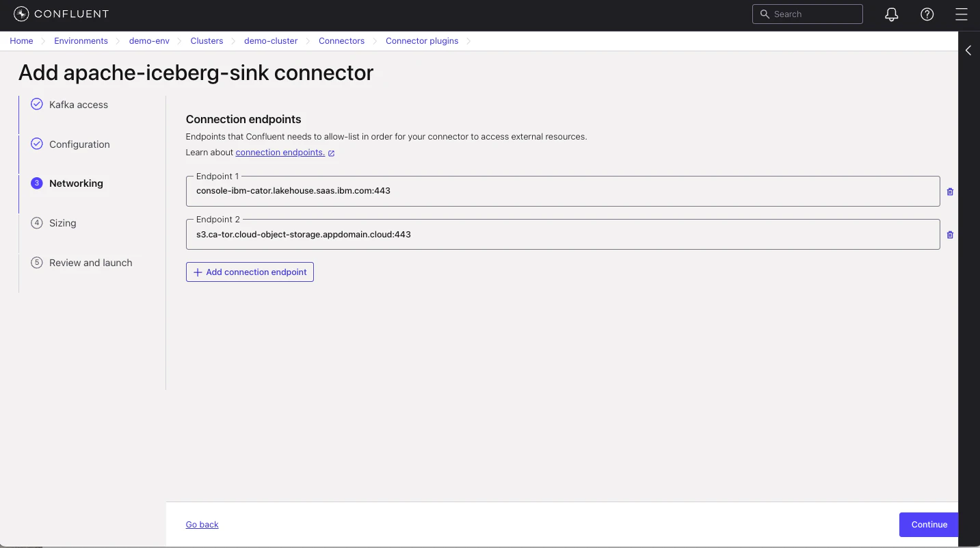Viewport: 980px width, 548px height.
Task: Select the Configuration step
Action: coord(79,144)
